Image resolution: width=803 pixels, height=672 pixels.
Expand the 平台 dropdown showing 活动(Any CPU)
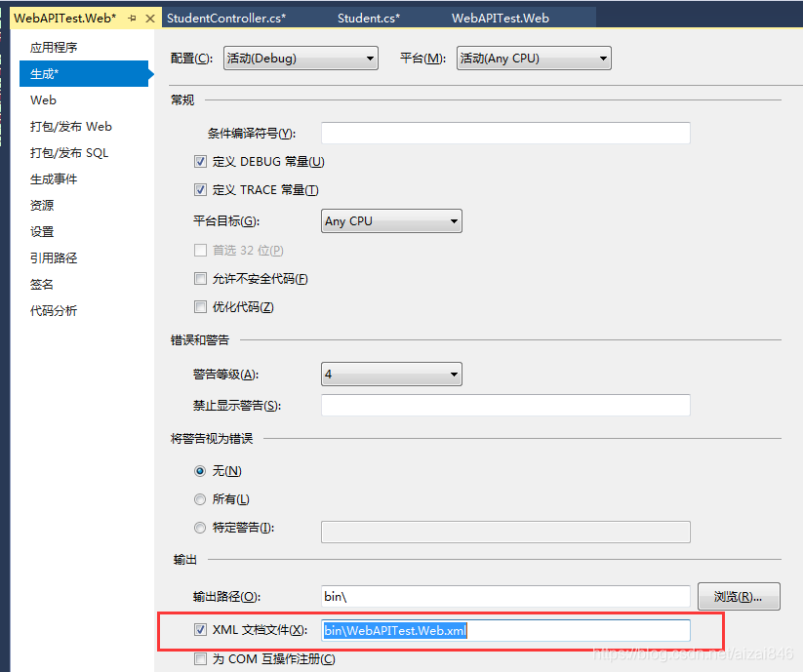coord(534,59)
